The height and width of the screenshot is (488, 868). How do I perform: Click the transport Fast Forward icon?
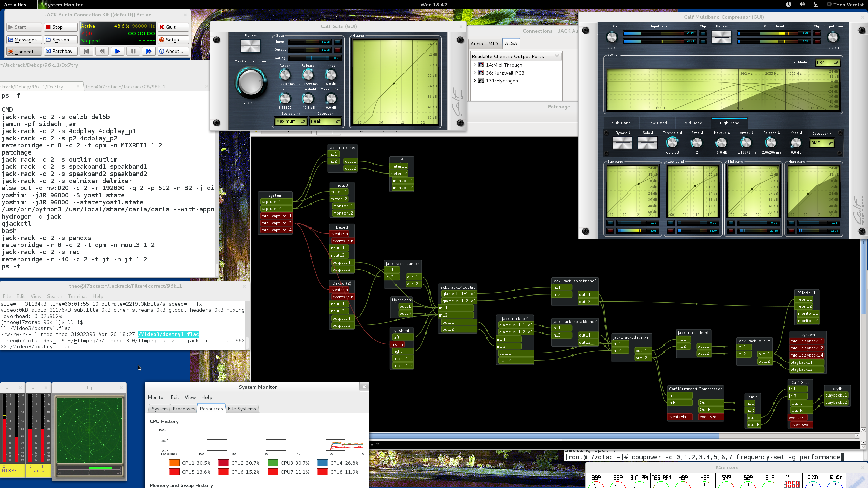click(x=149, y=51)
